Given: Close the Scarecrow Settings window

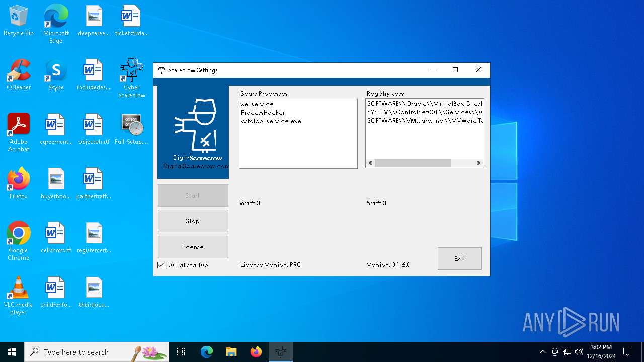Looking at the screenshot, I should click(478, 70).
